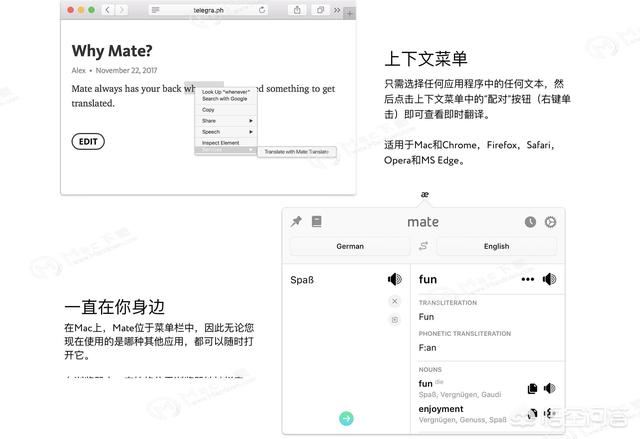Play pronunciation of Spaß

coord(394,279)
